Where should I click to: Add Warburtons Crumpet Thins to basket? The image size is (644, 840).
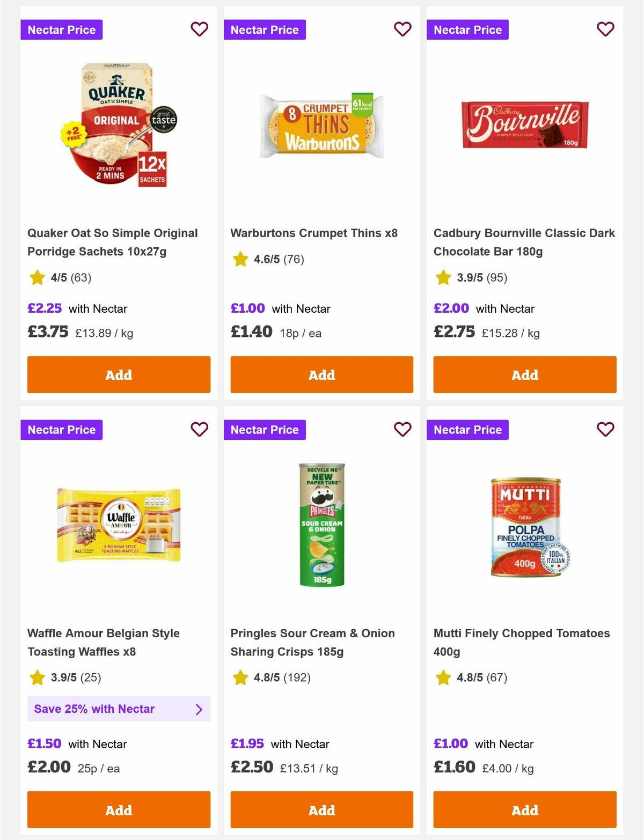click(321, 374)
